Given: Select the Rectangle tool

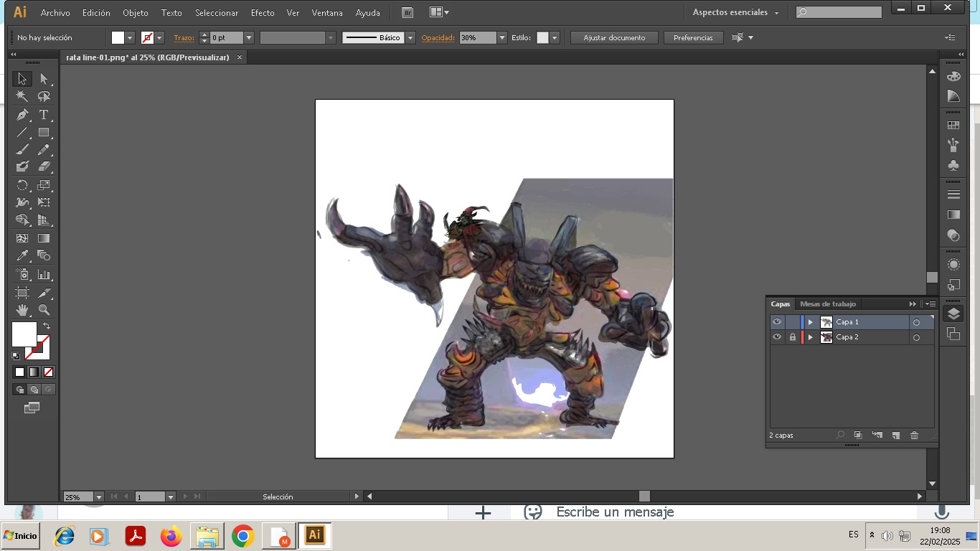Looking at the screenshot, I should tap(44, 133).
